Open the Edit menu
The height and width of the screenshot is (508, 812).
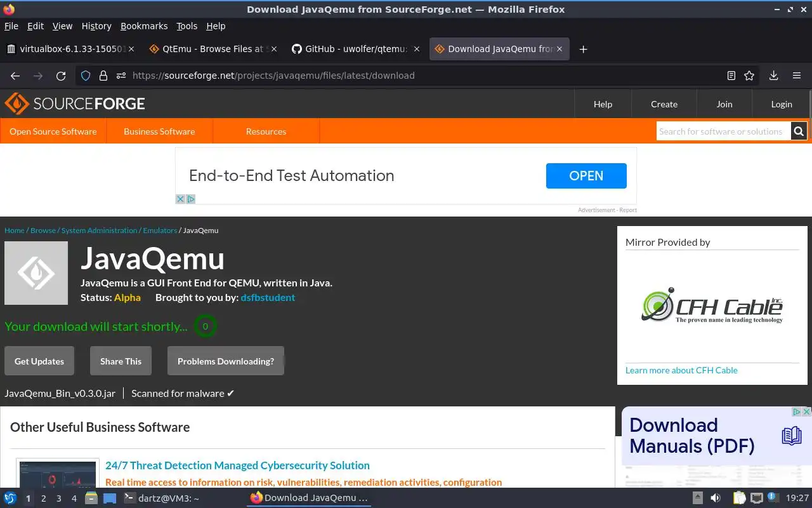tap(36, 26)
